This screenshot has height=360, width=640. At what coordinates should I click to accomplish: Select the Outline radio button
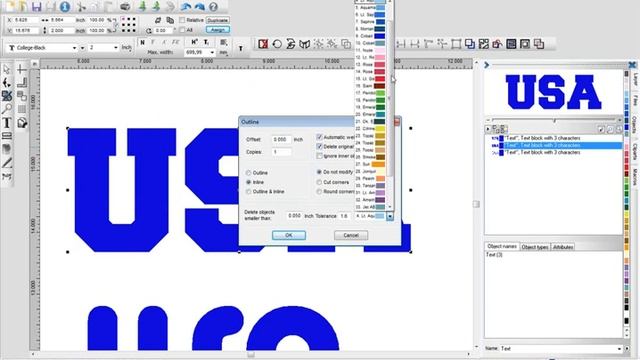pyautogui.click(x=248, y=173)
